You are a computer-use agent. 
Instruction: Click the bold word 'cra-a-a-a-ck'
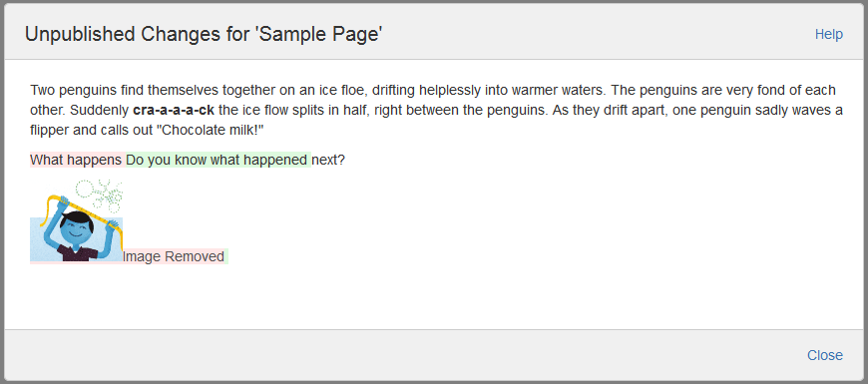174,110
